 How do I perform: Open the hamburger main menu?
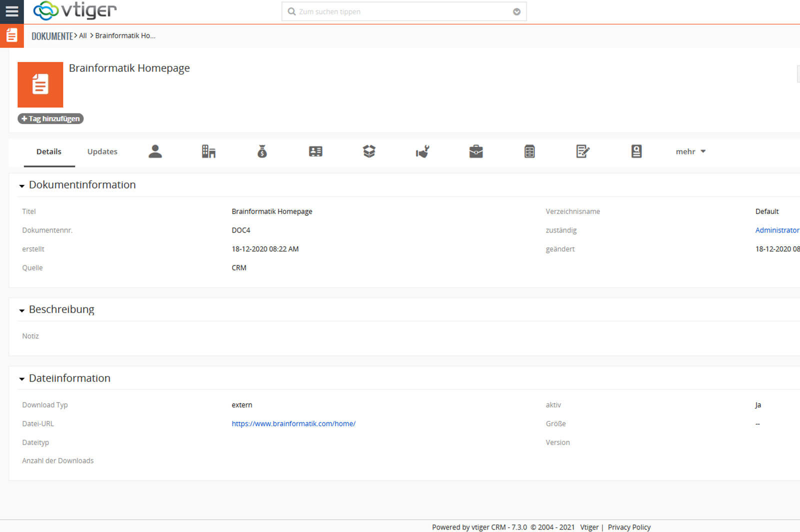[11, 11]
